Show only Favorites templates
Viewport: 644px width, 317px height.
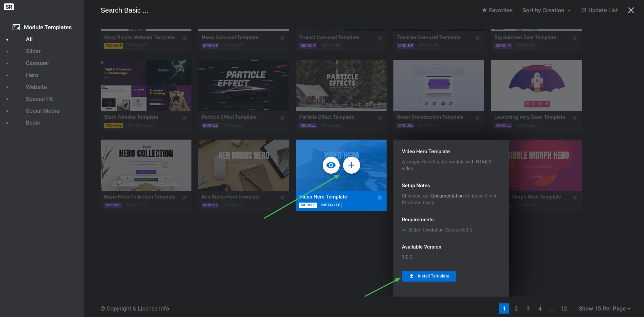[497, 10]
